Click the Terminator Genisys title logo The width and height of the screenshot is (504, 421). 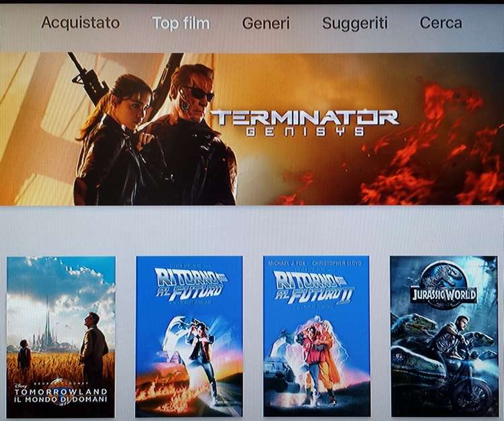(304, 123)
